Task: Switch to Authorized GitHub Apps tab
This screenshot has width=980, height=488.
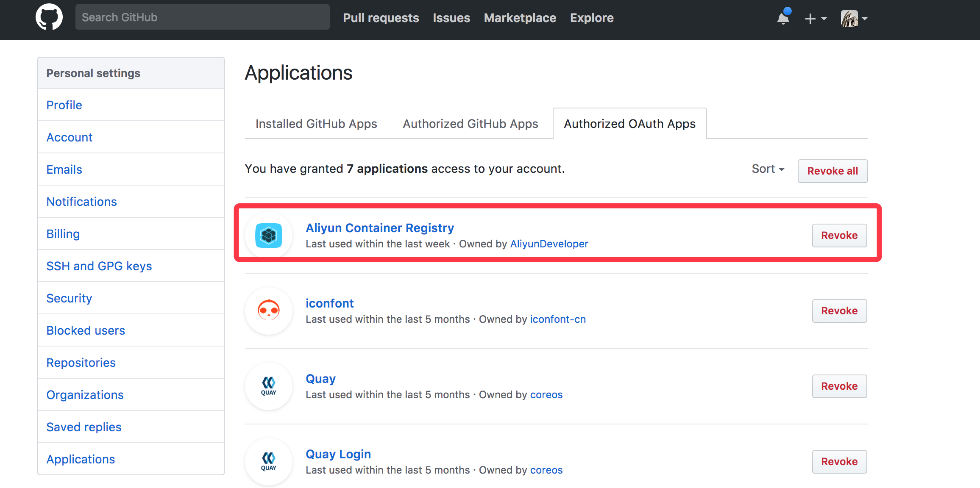Action: click(x=471, y=124)
